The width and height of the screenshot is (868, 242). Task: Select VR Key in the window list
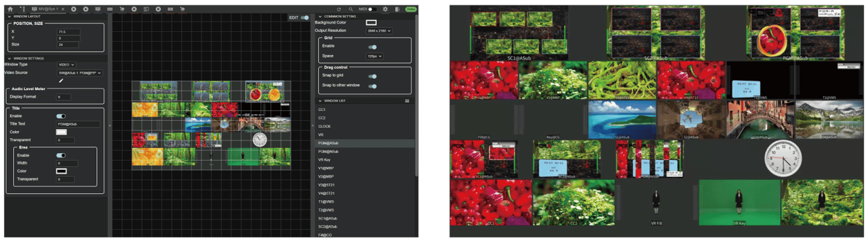[364, 160]
